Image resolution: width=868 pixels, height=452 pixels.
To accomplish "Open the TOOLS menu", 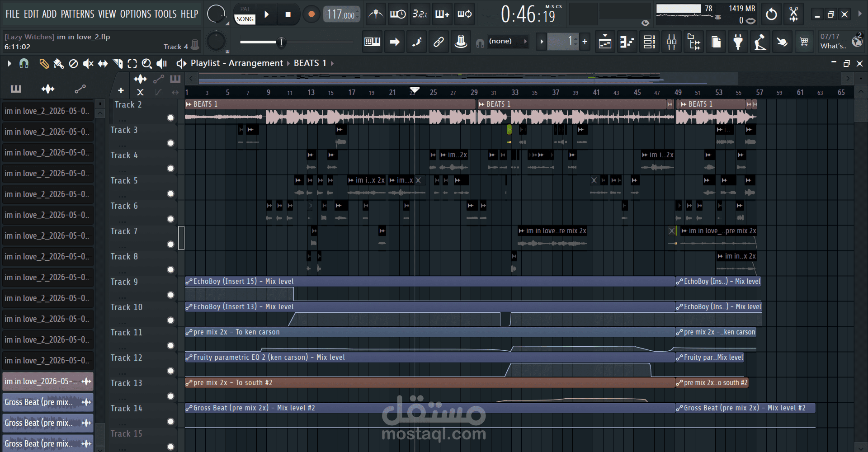I will [x=165, y=14].
